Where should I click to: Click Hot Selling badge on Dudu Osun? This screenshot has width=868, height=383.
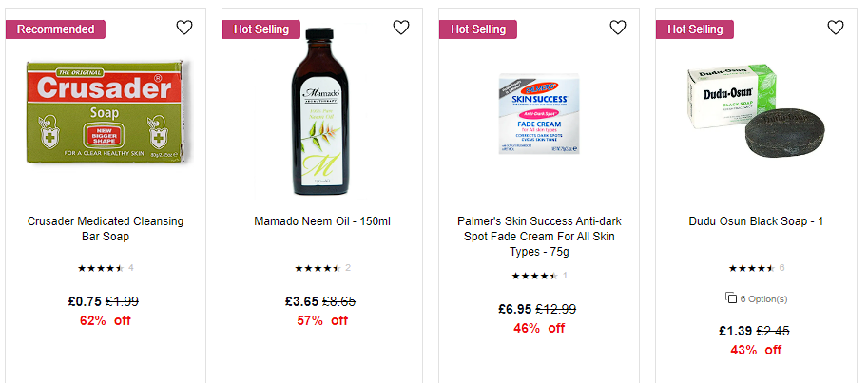pyautogui.click(x=695, y=29)
